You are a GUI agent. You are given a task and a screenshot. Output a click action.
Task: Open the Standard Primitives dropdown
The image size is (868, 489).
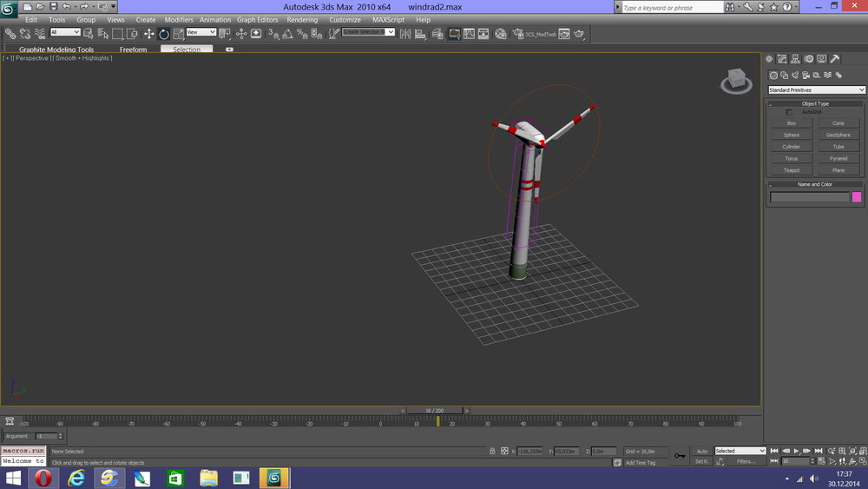point(816,90)
